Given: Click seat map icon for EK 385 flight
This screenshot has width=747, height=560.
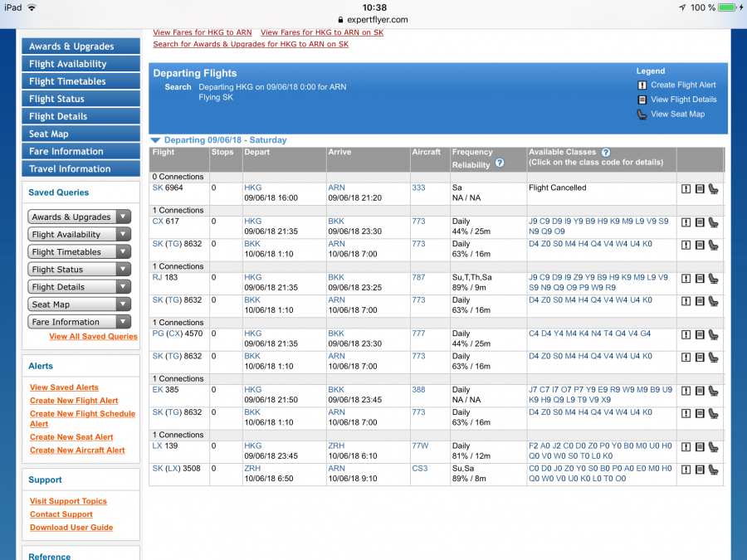Looking at the screenshot, I should tap(713, 391).
